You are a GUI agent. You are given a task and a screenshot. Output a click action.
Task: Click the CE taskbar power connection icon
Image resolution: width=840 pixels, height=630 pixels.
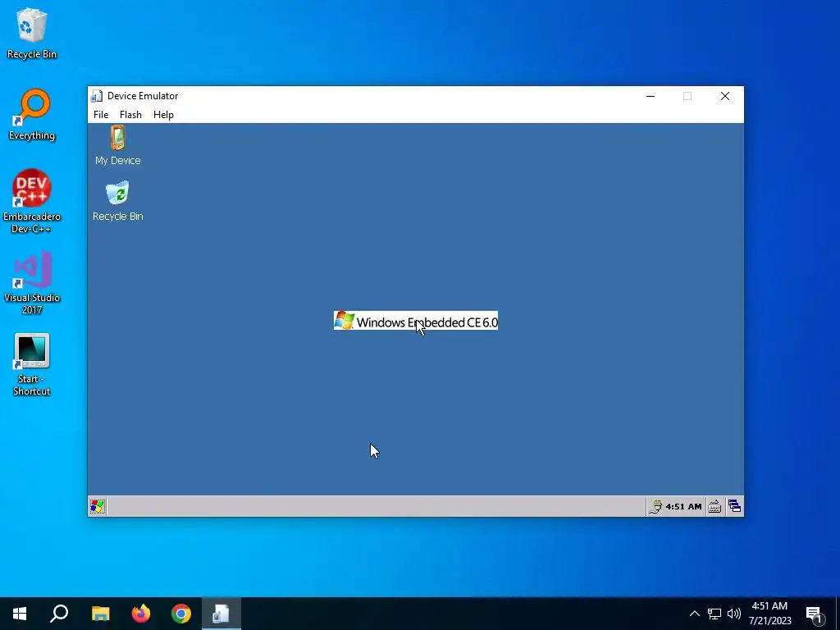click(x=655, y=506)
